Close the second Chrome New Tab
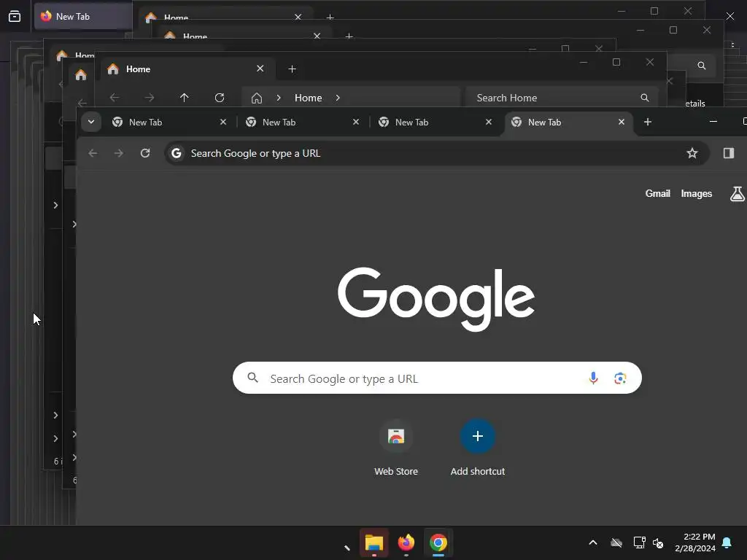This screenshot has width=747, height=560. tap(356, 122)
